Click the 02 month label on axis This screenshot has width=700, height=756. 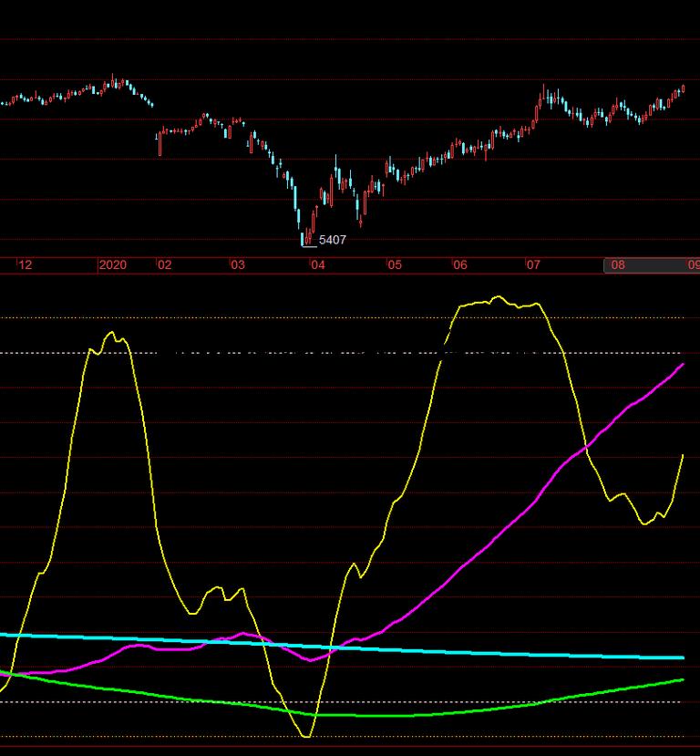(x=164, y=265)
